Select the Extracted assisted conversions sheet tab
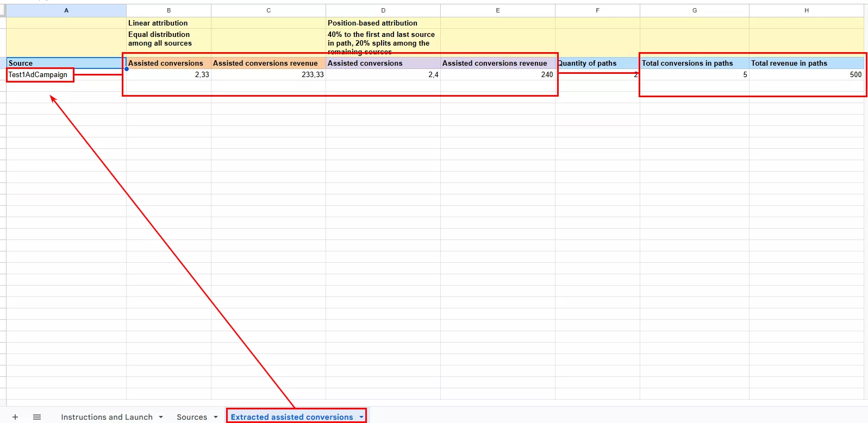Screen dimensions: 868x423 292,417
